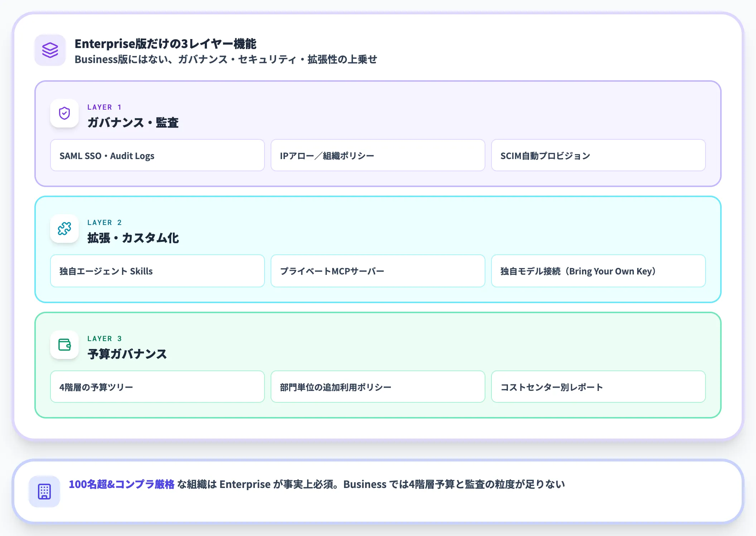
Task: Open the 独自モデル接続（Bring Your Own Key）card
Action: (x=598, y=271)
